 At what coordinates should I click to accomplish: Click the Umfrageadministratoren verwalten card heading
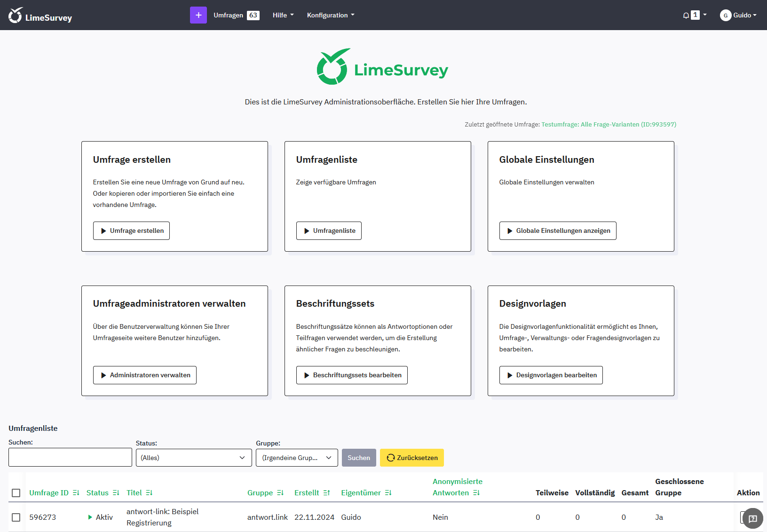(169, 303)
